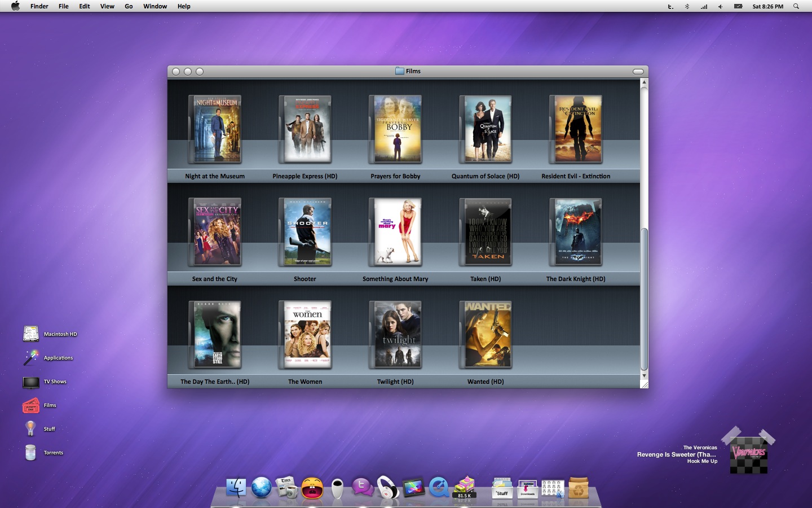
Task: Select the Prayers for Bobby cover icon
Action: click(x=395, y=129)
